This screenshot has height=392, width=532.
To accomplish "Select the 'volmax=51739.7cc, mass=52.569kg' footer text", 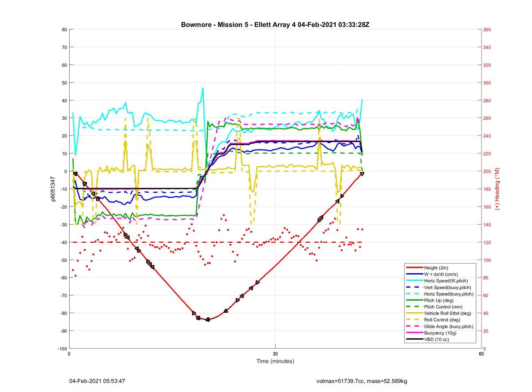I will pyautogui.click(x=362, y=381).
